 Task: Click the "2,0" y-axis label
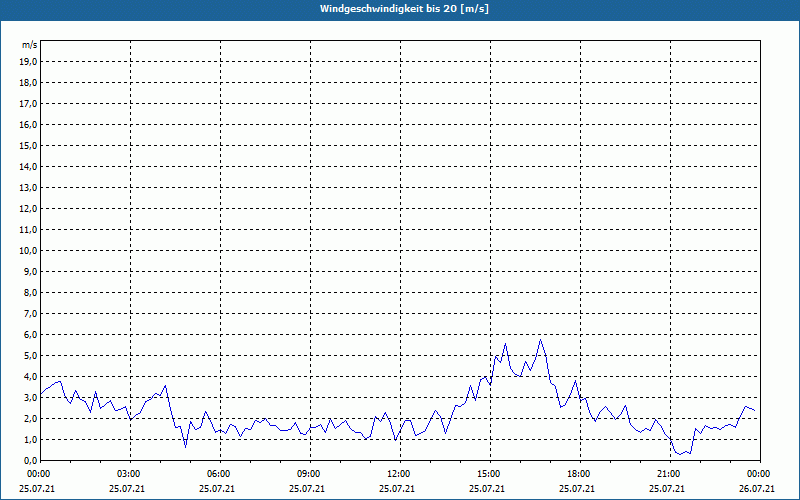(x=30, y=418)
